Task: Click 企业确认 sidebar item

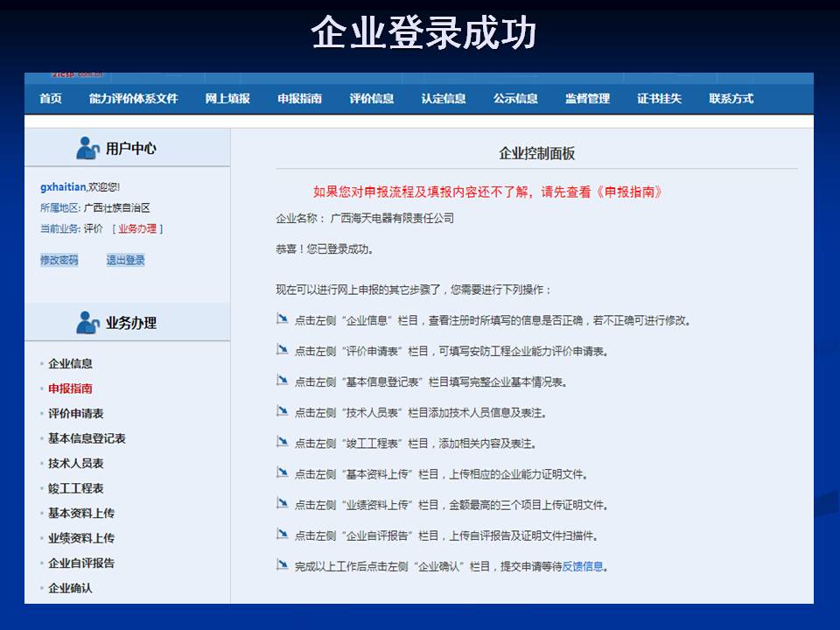Action: click(70, 588)
